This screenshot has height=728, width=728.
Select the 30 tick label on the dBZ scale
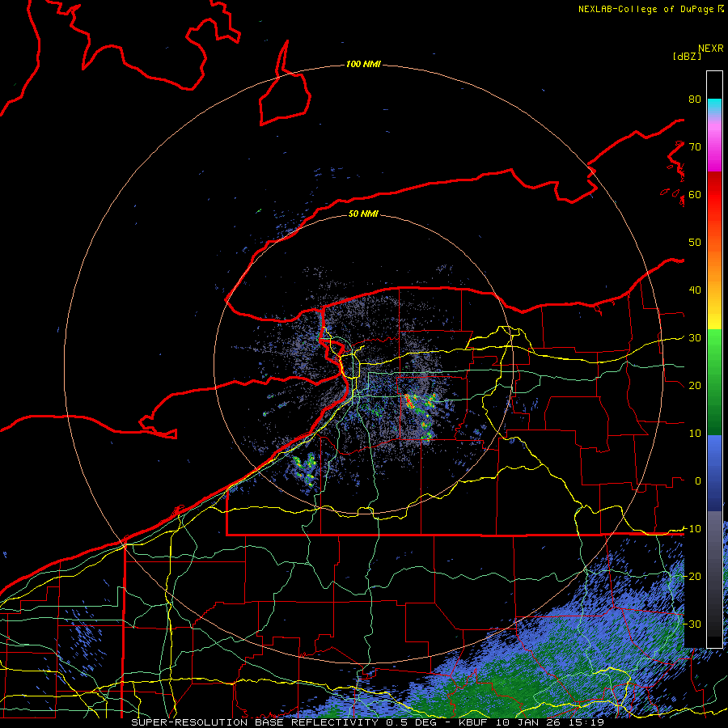695,338
